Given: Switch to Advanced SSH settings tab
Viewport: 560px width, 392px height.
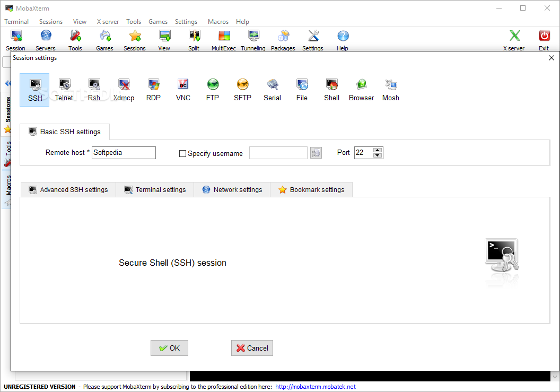Looking at the screenshot, I should (x=68, y=190).
